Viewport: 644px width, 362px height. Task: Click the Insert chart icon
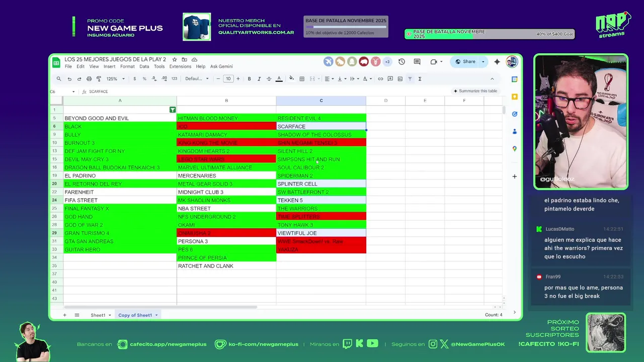(x=400, y=78)
